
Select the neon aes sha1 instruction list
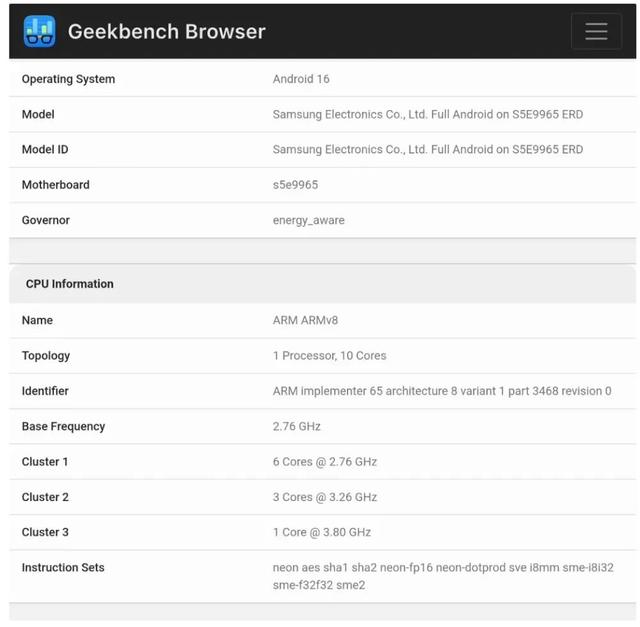(443, 576)
